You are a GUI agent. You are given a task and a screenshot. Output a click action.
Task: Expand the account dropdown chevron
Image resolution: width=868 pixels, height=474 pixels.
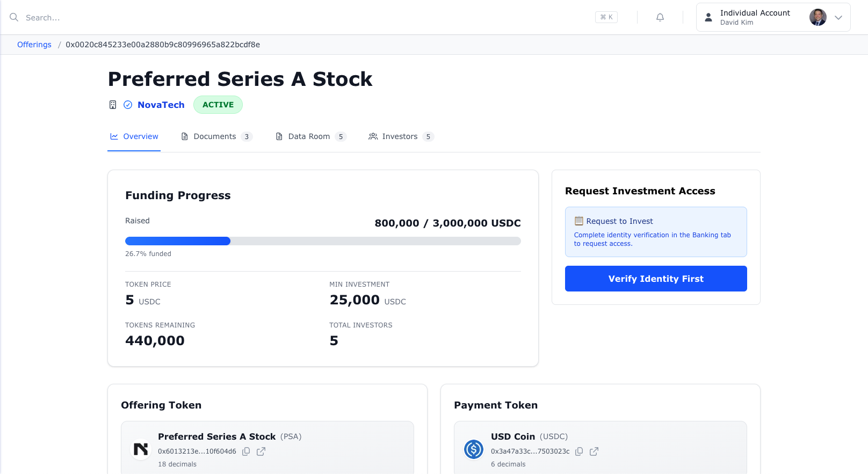click(x=838, y=17)
